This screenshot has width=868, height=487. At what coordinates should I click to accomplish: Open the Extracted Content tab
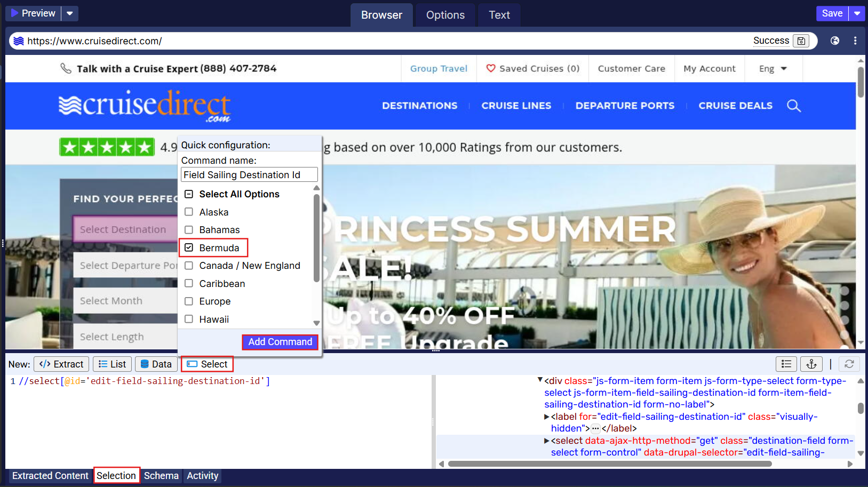(50, 475)
